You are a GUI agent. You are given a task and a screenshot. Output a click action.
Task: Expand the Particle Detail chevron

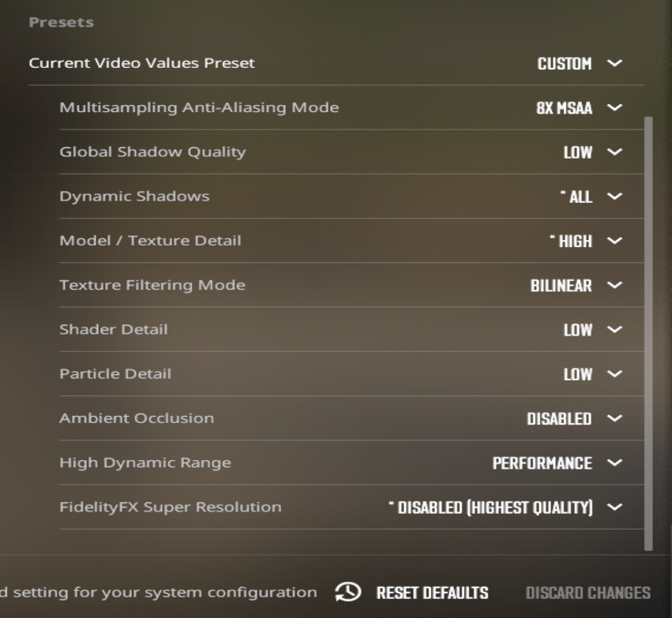point(615,373)
